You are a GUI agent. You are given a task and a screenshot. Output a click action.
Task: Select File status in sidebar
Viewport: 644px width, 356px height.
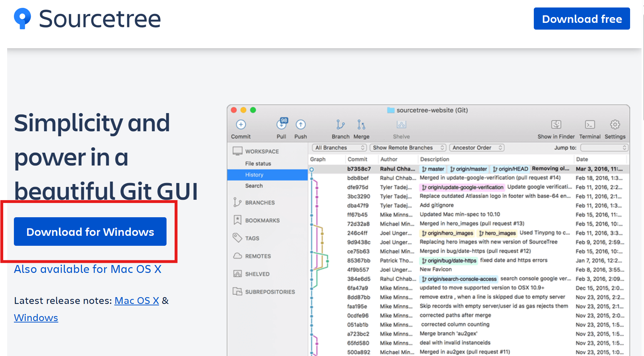pyautogui.click(x=258, y=163)
